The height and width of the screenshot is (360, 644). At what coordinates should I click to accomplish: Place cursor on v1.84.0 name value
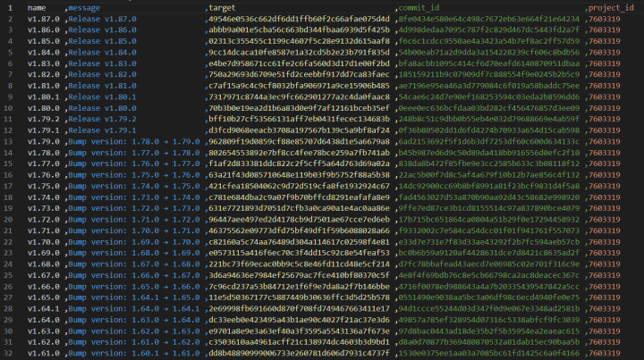[x=43, y=51]
